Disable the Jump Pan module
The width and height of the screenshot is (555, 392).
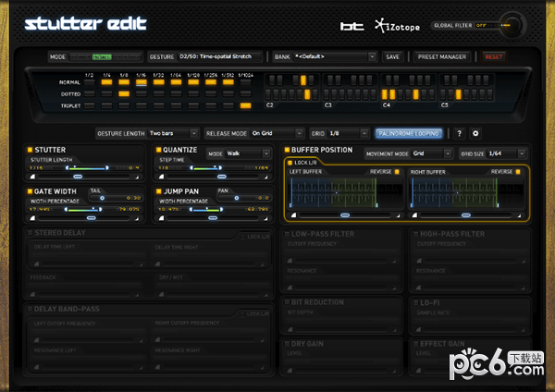coord(158,191)
